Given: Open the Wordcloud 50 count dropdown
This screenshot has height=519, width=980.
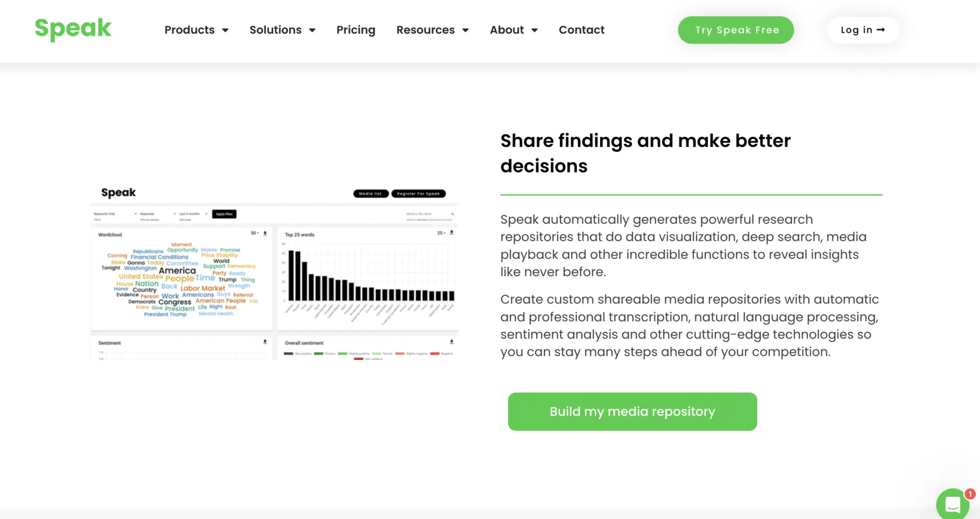Looking at the screenshot, I should (254, 233).
